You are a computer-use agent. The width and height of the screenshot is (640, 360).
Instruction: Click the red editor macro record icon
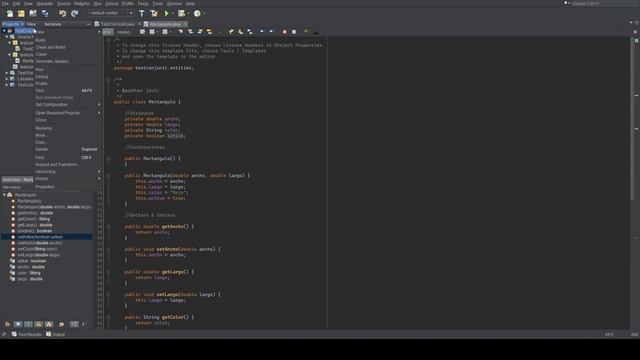pos(284,32)
